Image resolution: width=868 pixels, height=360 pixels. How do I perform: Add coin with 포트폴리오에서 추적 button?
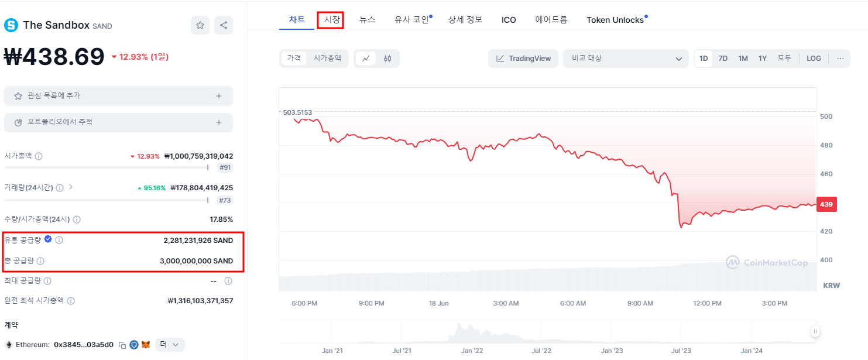[118, 122]
